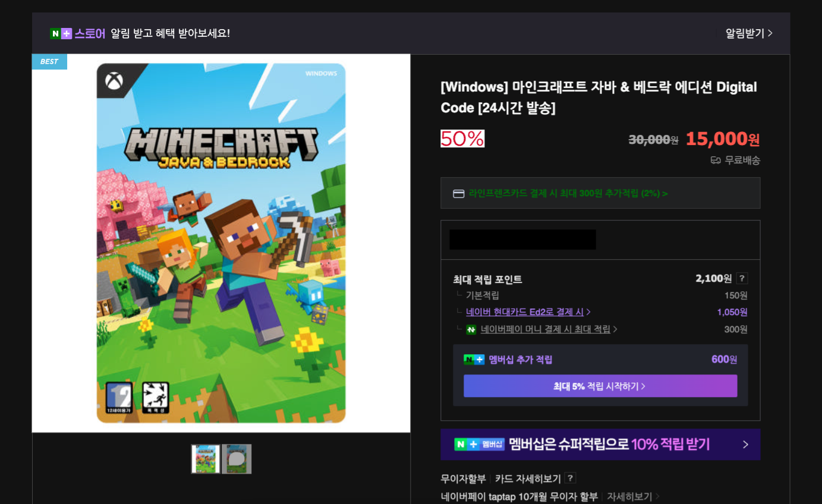Click the question mark next to 2,100원
The width and height of the screenshot is (822, 504).
[742, 279]
